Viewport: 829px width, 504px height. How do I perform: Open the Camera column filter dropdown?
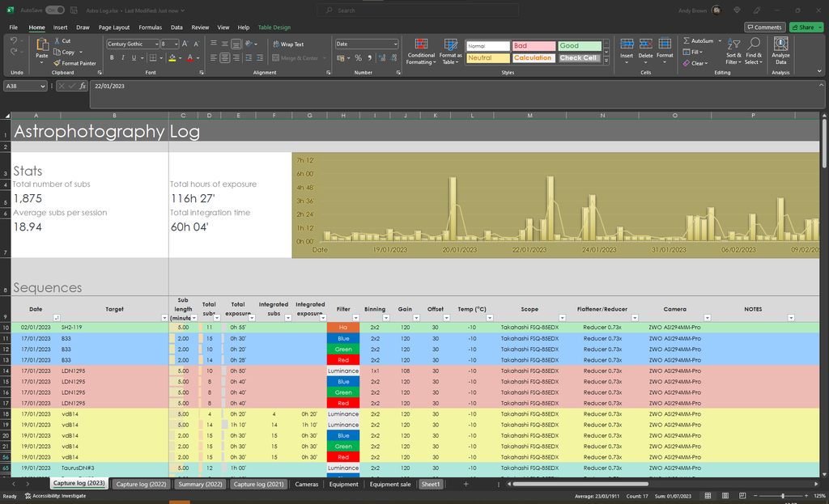pos(707,317)
